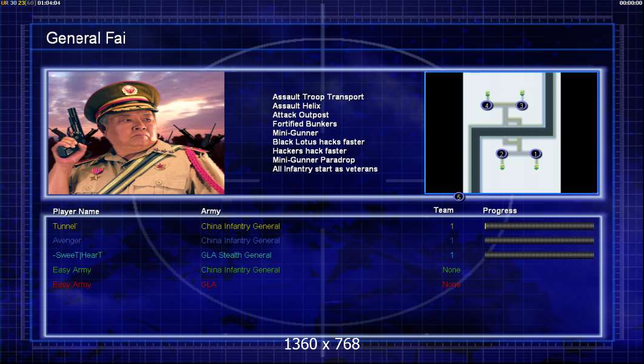Click start position marker 3 on minimap
This screenshot has width=644, height=364.
522,106
